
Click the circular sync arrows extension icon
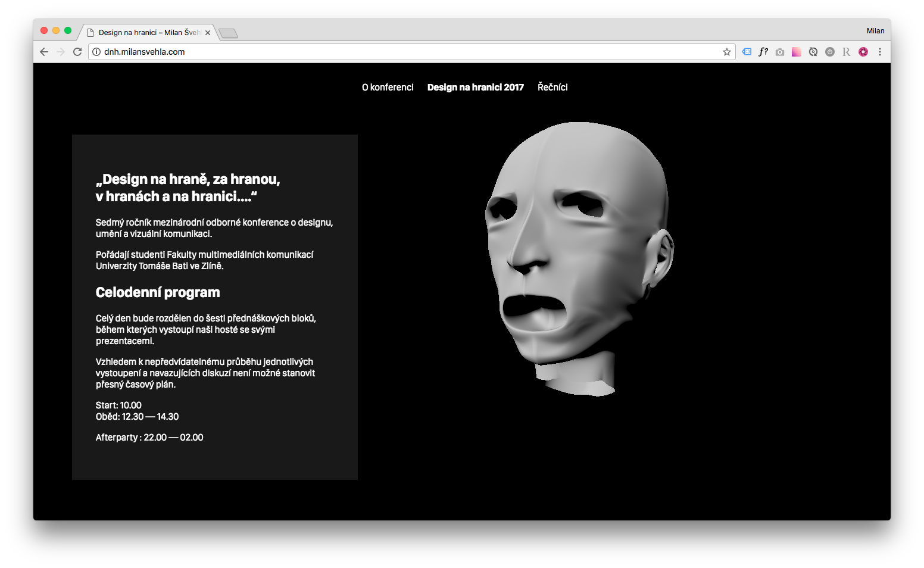tap(813, 52)
